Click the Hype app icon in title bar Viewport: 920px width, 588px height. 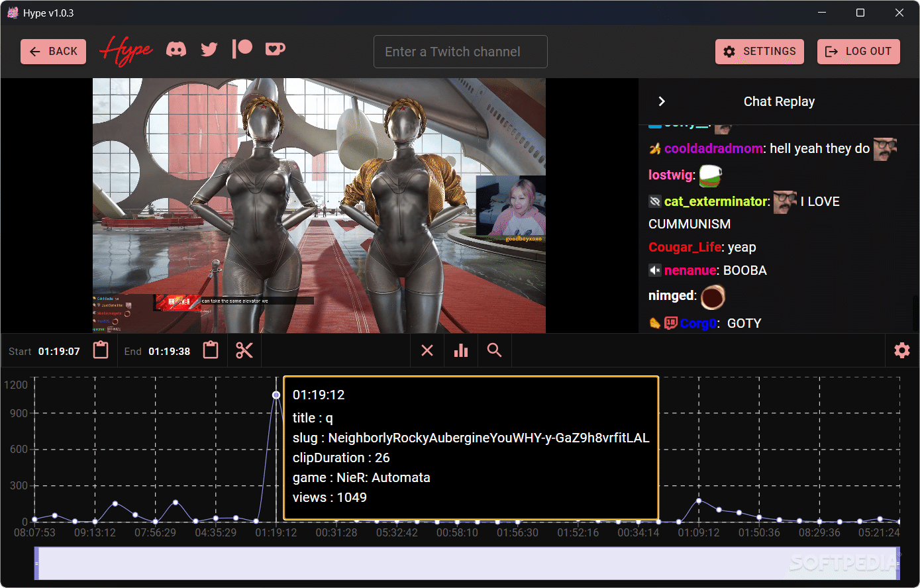pyautogui.click(x=13, y=13)
